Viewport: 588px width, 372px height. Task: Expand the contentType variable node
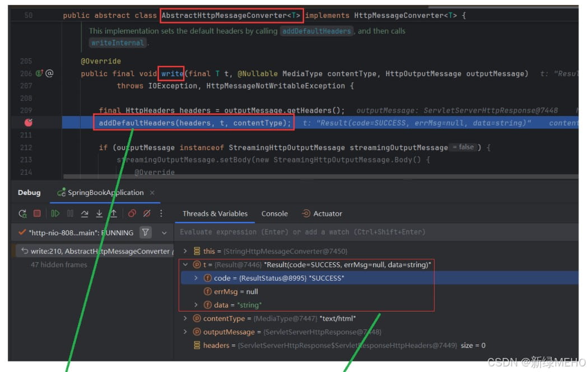pos(185,318)
